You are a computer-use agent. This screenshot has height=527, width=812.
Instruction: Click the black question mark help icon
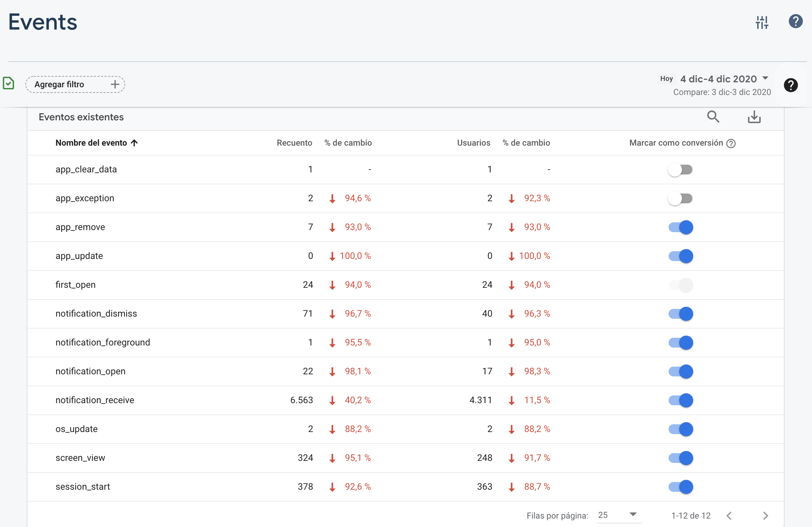click(x=791, y=85)
